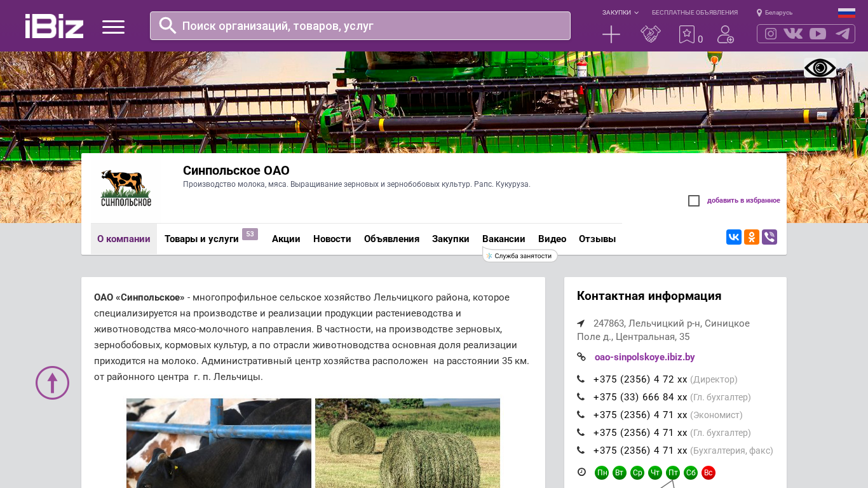This screenshot has width=868, height=488.
Task: Click the Russian flag language icon
Action: tap(846, 13)
